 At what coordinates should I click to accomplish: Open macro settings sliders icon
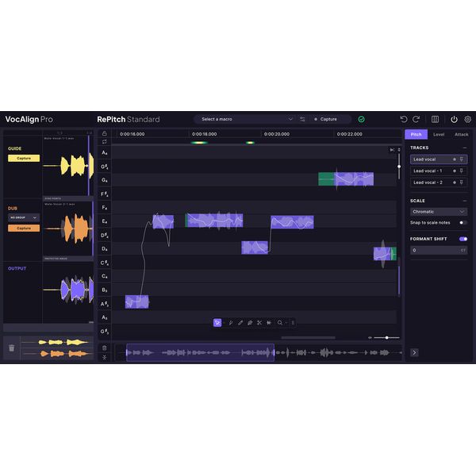302,119
